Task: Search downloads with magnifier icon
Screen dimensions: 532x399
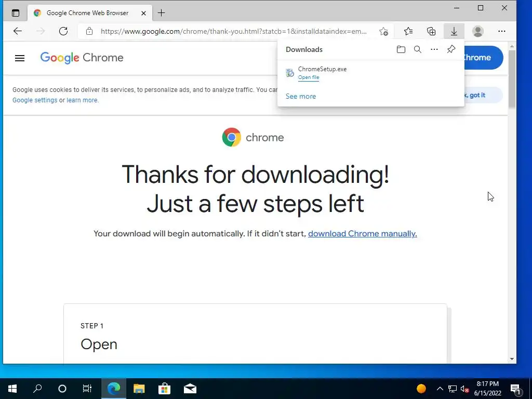Action: [418, 49]
